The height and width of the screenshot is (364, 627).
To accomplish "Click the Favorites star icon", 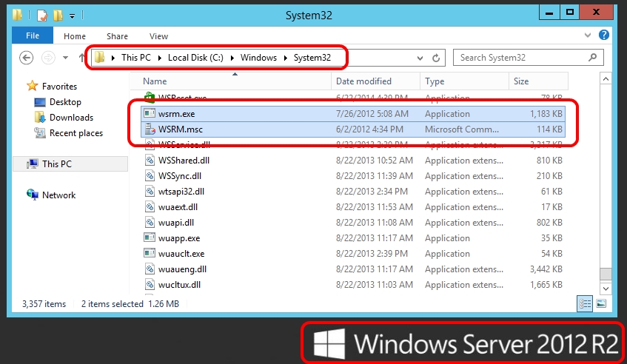I will point(32,86).
